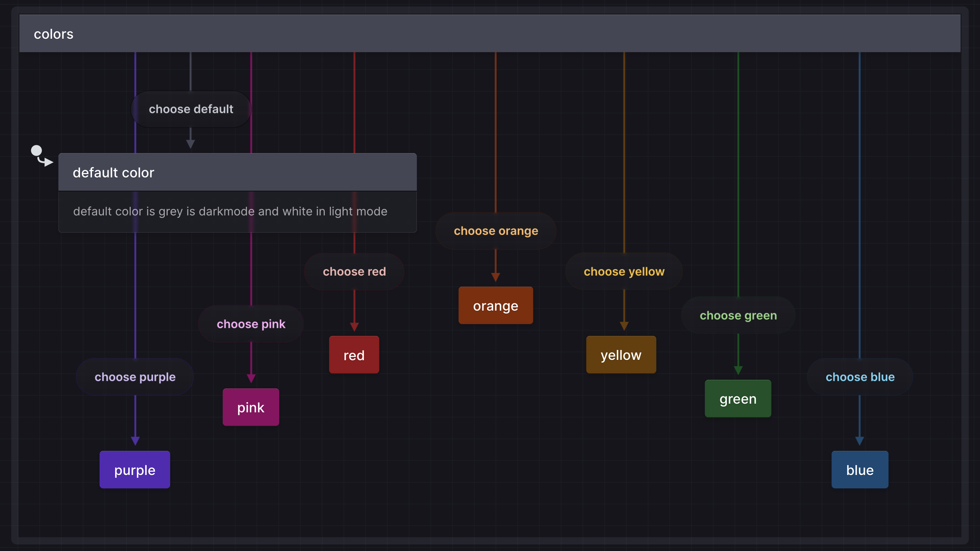Click the blue color result node
The image size is (980, 551).
[859, 470]
